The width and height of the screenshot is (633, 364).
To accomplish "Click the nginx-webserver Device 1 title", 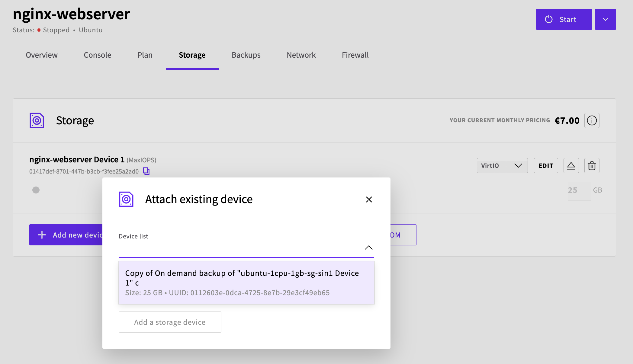I will 77,159.
